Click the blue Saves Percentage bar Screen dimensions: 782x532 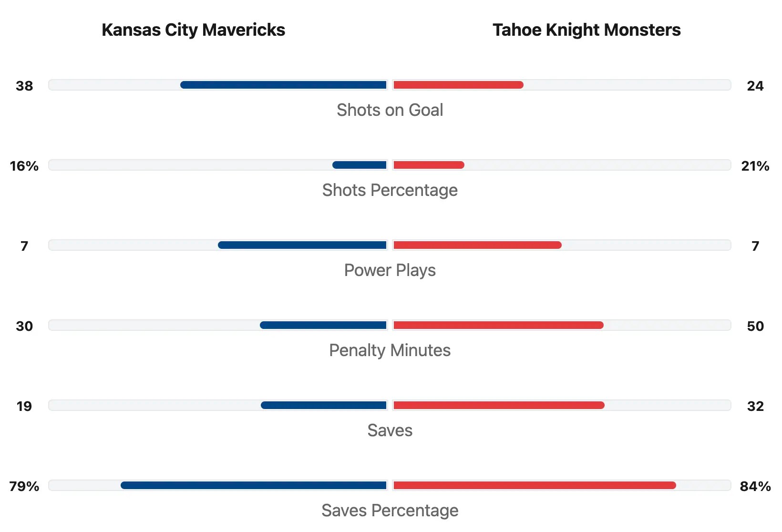pyautogui.click(x=253, y=486)
